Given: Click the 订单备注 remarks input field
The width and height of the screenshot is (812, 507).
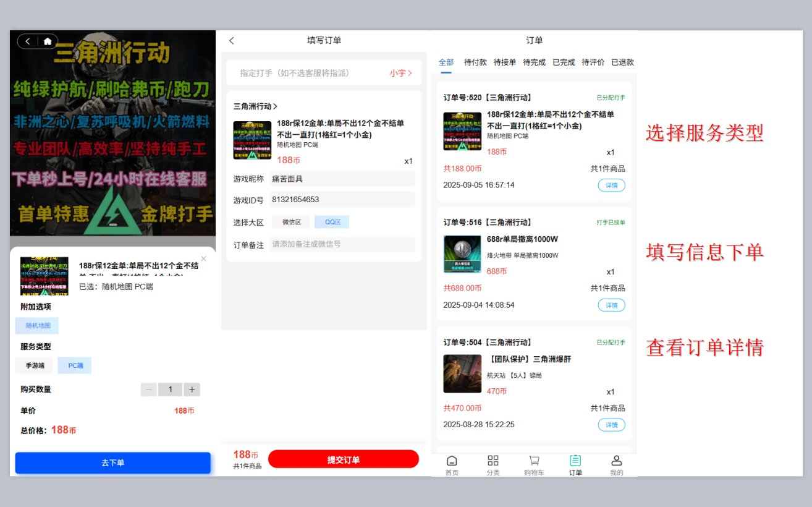Looking at the screenshot, I should 342,245.
